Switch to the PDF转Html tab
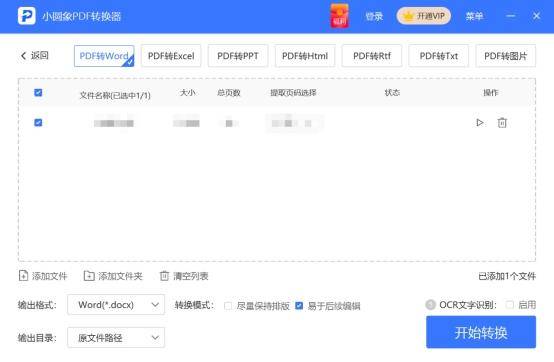Viewport: 554px width, 362px height. point(305,56)
